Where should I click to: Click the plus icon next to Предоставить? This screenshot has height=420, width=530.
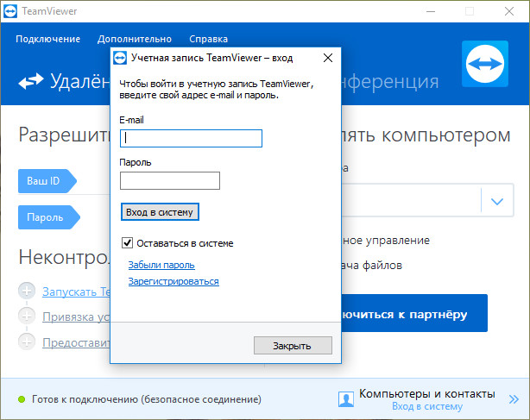click(27, 342)
